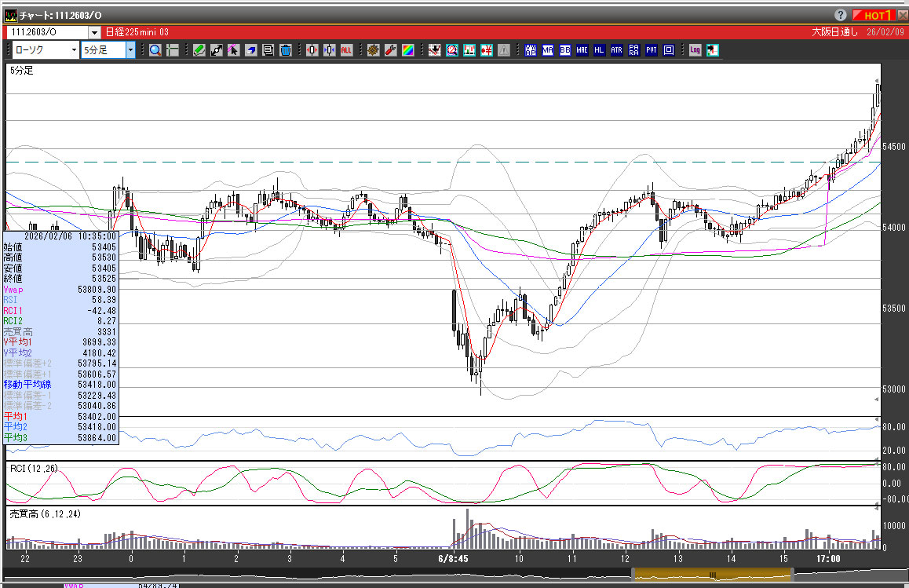
Task: Expand the 111.2603/O symbol code dropdown
Action: click(x=94, y=32)
